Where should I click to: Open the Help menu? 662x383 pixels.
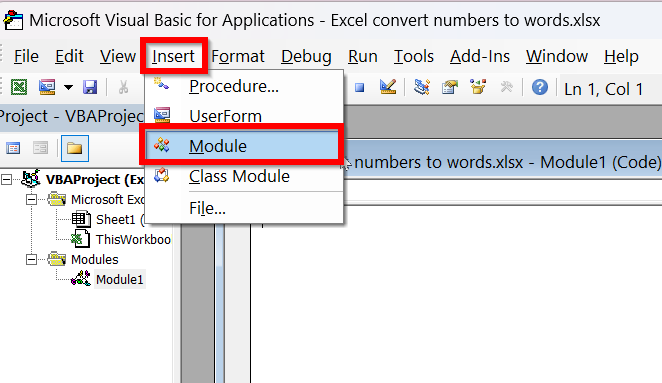coord(621,56)
